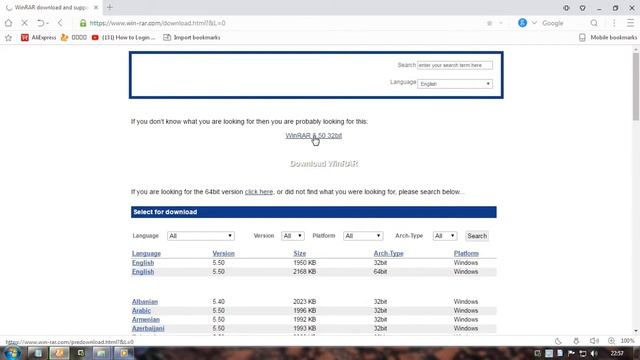Viewport: 640px width, 360px height.
Task: Close the WinRAR download tab
Action: point(96,7)
